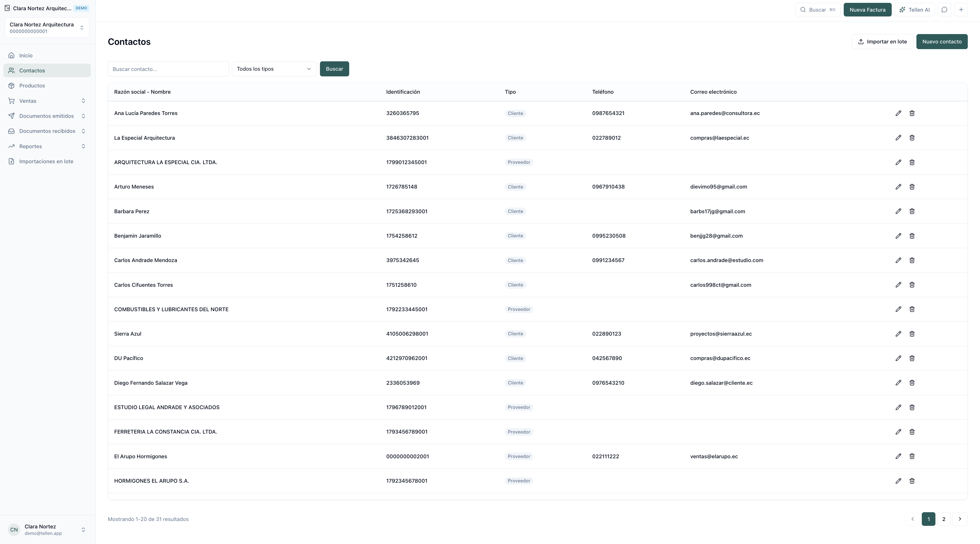Open company switcher Clara Nortez Arquitectura

[x=47, y=28]
